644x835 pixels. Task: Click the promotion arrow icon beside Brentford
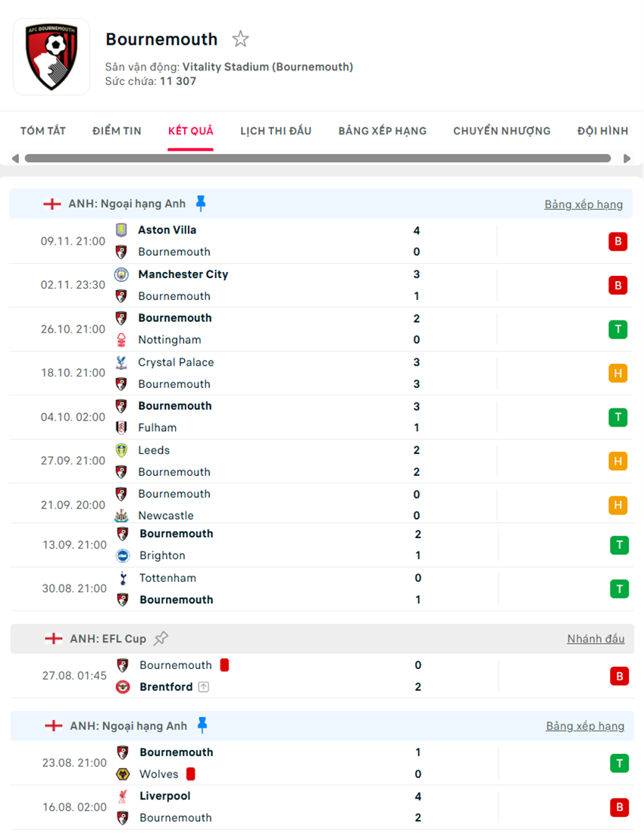203,687
